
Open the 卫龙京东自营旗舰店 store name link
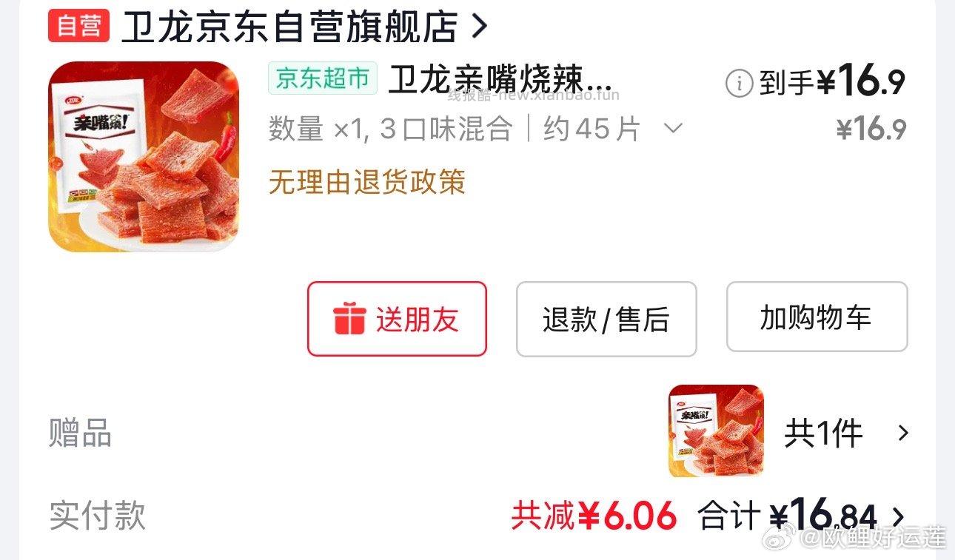tap(289, 27)
